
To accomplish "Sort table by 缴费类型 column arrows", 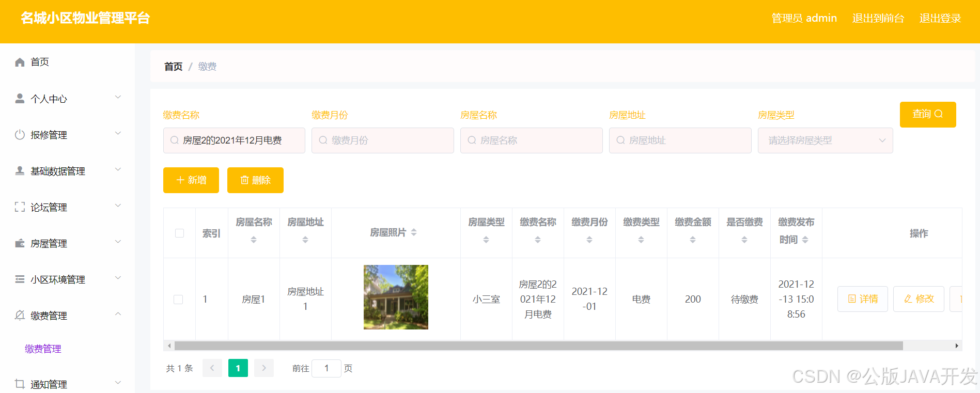I will click(x=641, y=240).
